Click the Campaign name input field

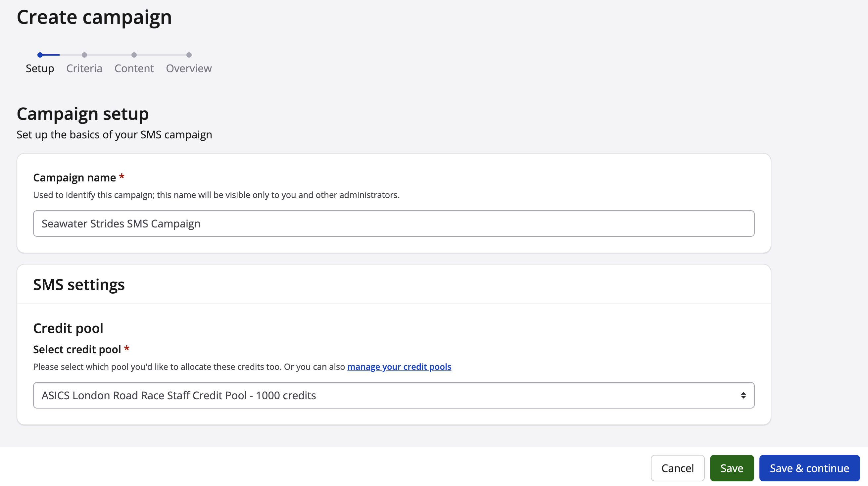[x=394, y=223]
